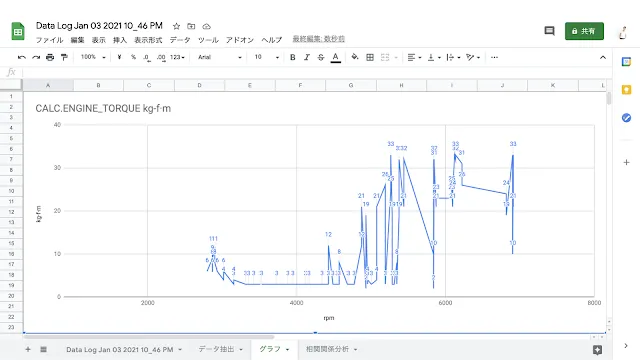Open Google Keep side panel
The image size is (640, 360).
(x=626, y=90)
